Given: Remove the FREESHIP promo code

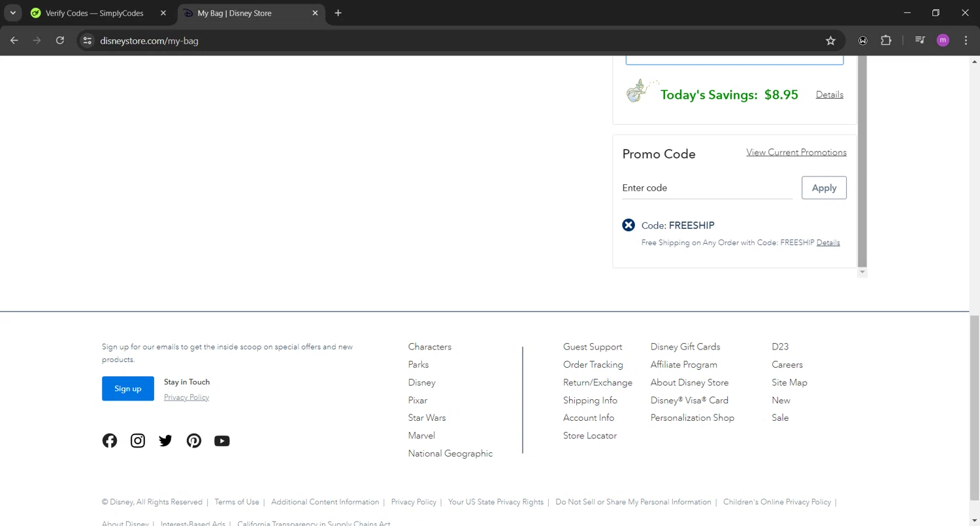Looking at the screenshot, I should point(629,225).
